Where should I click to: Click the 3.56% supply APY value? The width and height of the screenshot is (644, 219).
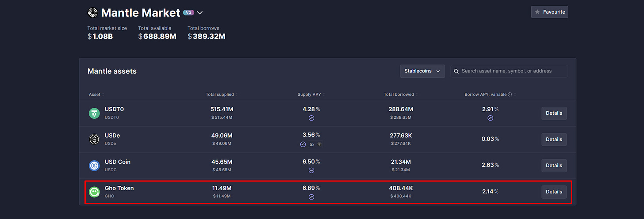point(311,135)
